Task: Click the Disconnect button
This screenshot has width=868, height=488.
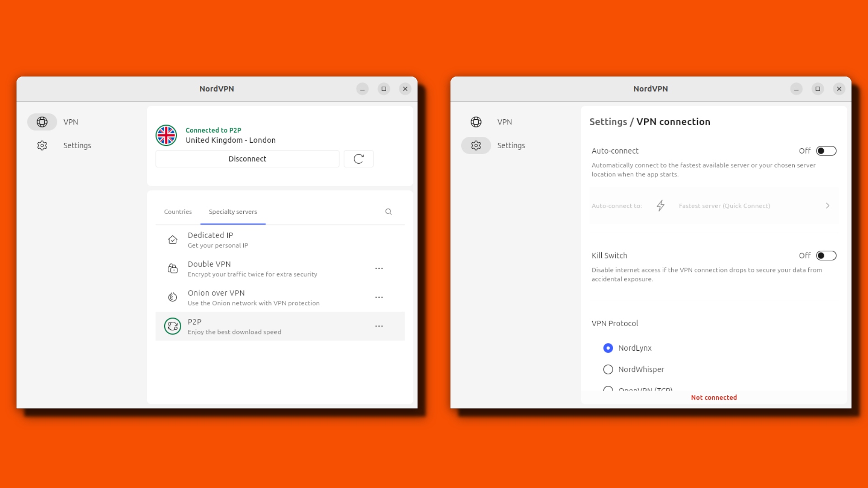Action: tap(247, 159)
